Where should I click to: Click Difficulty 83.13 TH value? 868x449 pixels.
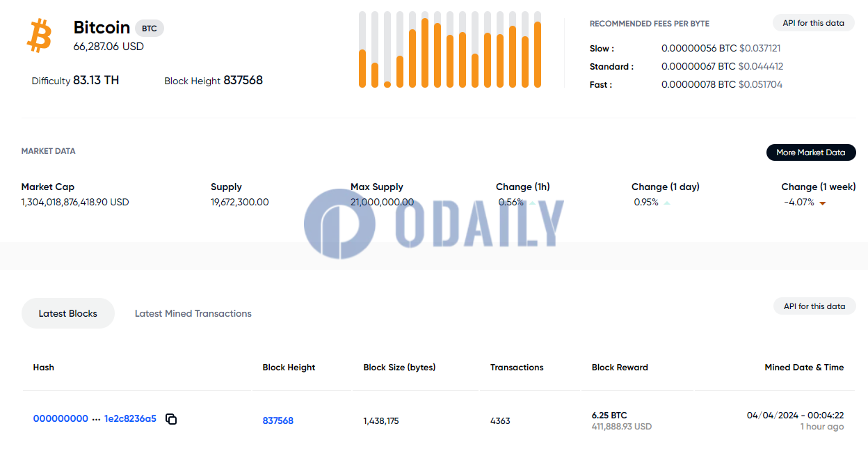(96, 80)
